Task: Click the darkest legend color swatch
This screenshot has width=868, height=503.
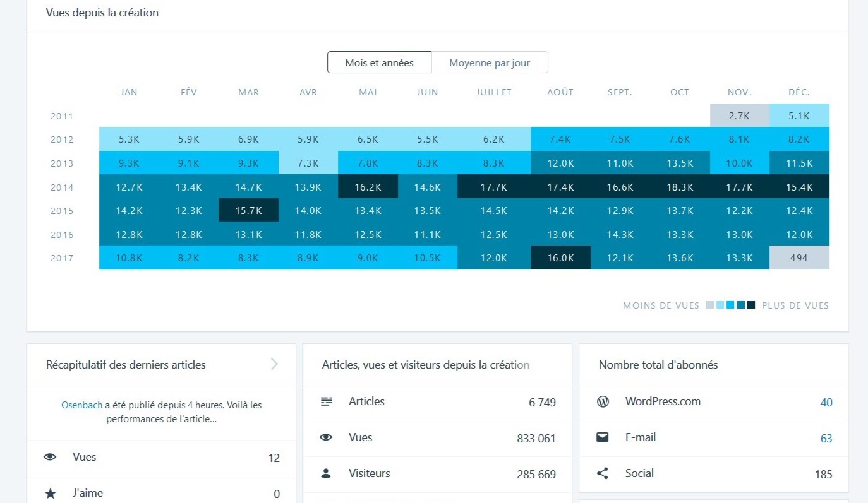Action: click(x=750, y=305)
